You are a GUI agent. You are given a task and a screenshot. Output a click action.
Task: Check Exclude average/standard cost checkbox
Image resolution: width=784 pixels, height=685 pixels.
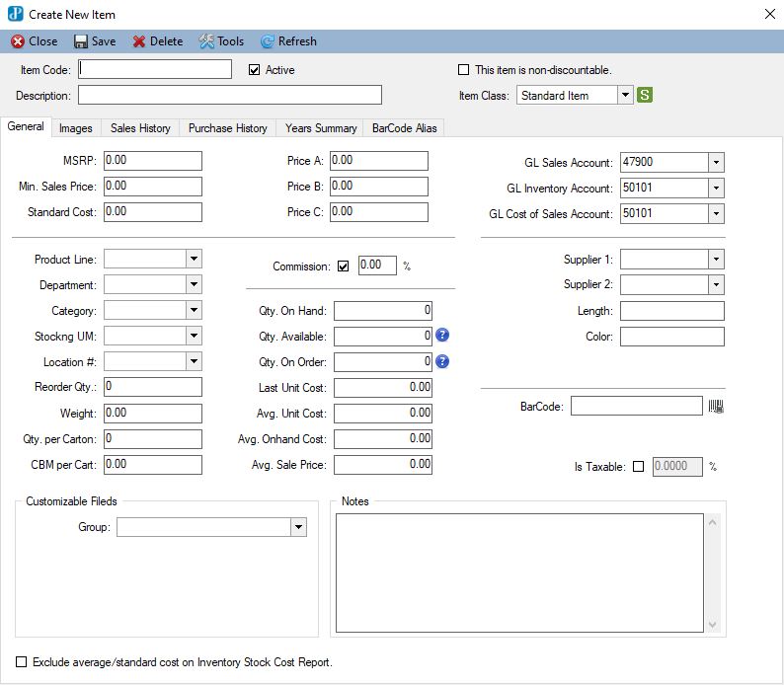click(21, 662)
